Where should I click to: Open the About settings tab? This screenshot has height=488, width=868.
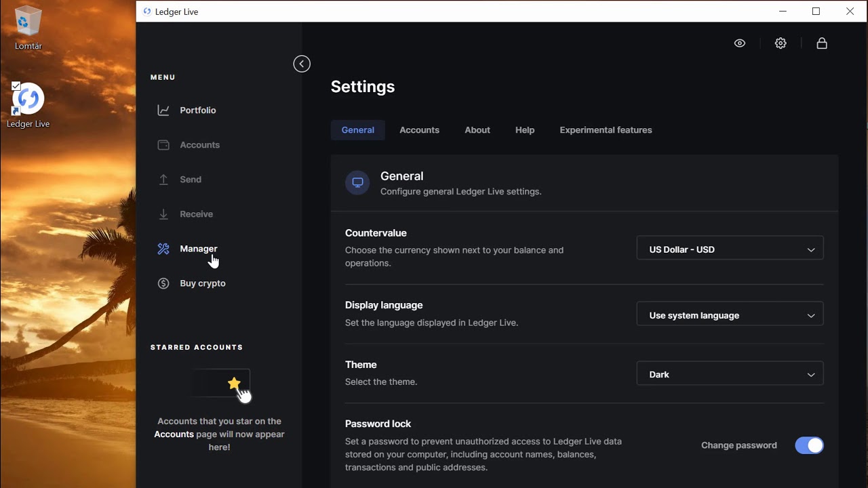pyautogui.click(x=477, y=130)
